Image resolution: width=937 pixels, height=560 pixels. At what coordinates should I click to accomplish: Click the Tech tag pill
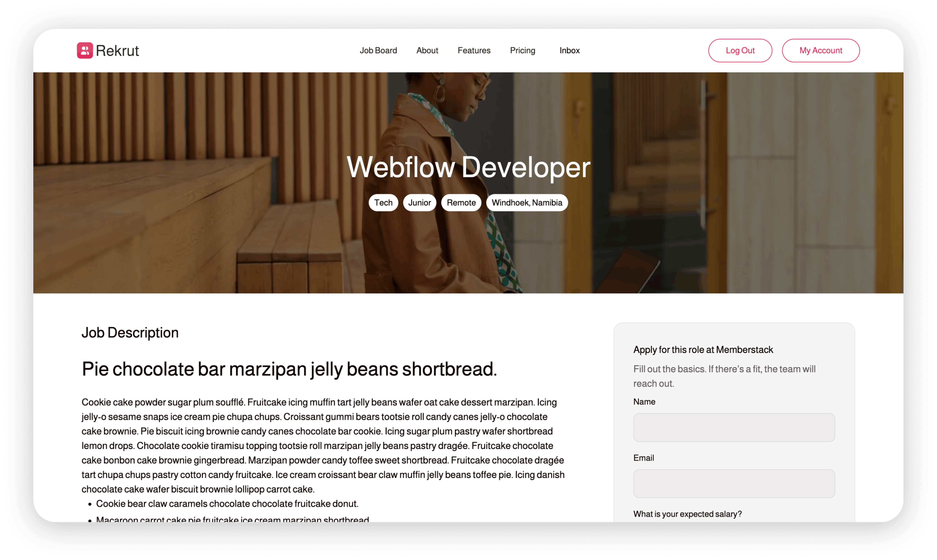point(383,203)
